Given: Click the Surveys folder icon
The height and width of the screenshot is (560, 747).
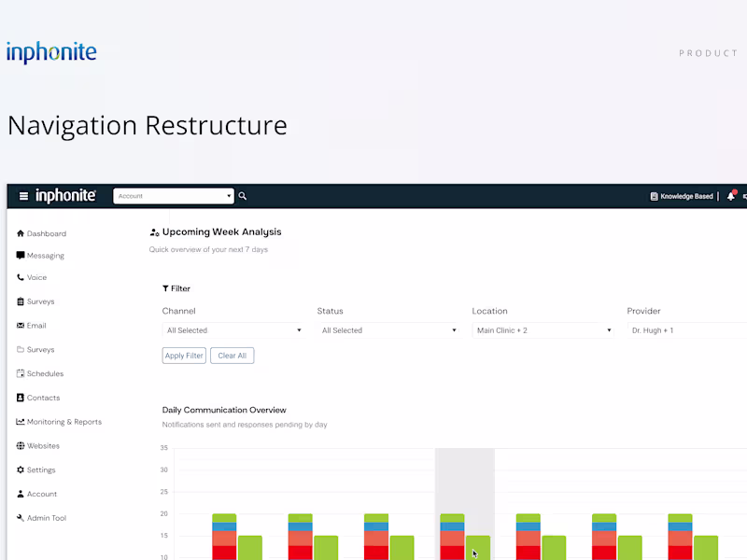Looking at the screenshot, I should pyautogui.click(x=20, y=349).
